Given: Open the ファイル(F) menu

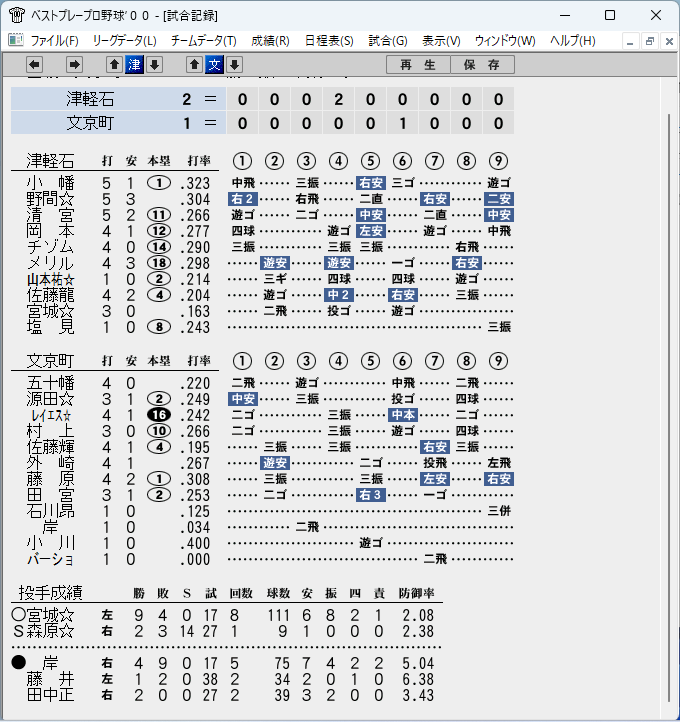Looking at the screenshot, I should (54, 41).
